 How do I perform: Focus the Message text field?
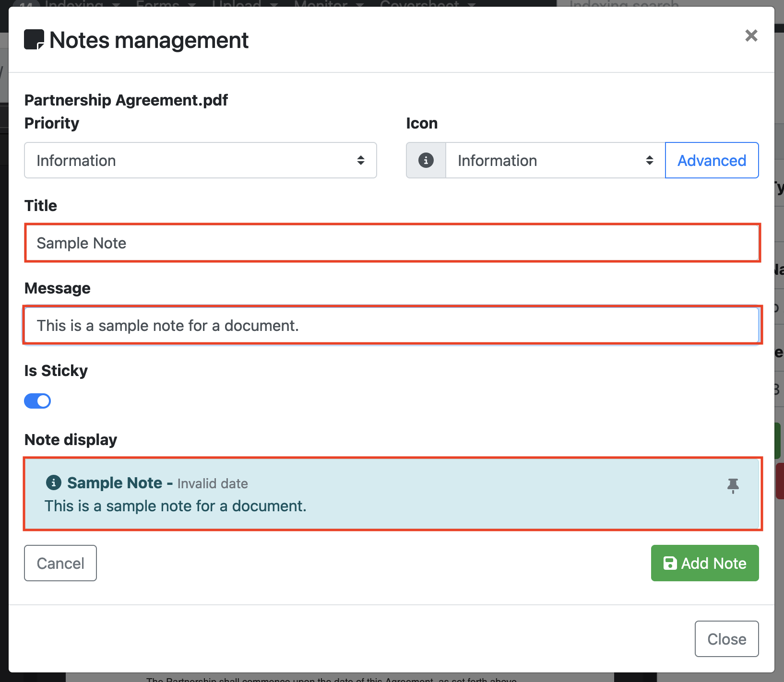coord(392,325)
